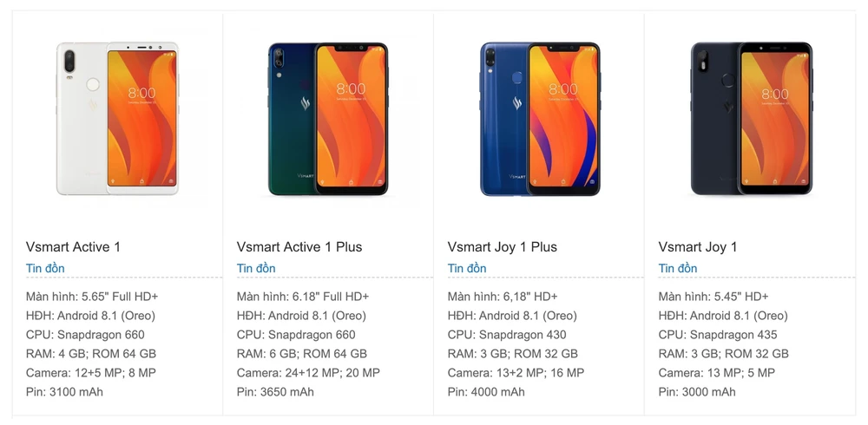Select the RAM: 6 GB; ROM 64 GB line
Viewport: 868px width, 425px height.
point(302,354)
